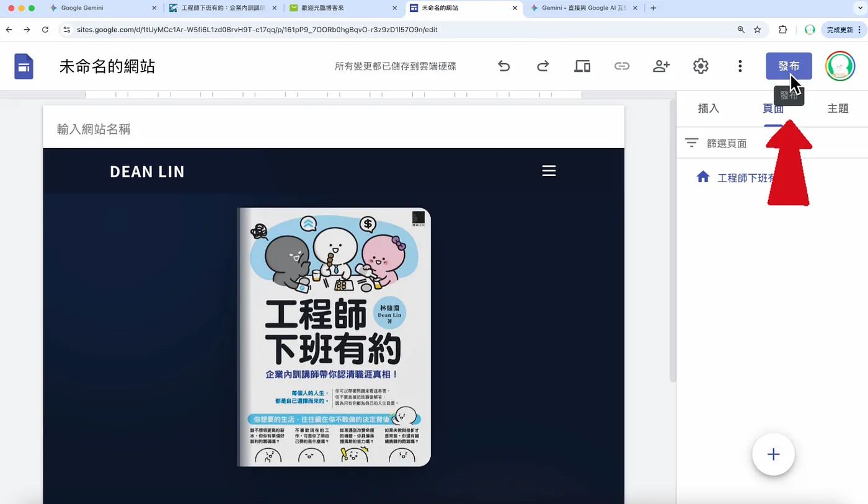This screenshot has width=868, height=504.
Task: Click the 發布 publish button
Action: [x=789, y=66]
